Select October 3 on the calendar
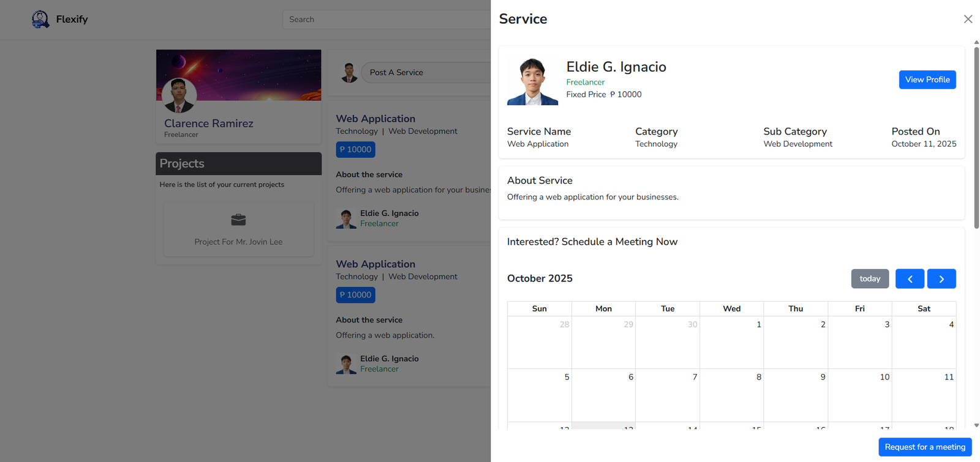This screenshot has width=980, height=462. [x=859, y=342]
